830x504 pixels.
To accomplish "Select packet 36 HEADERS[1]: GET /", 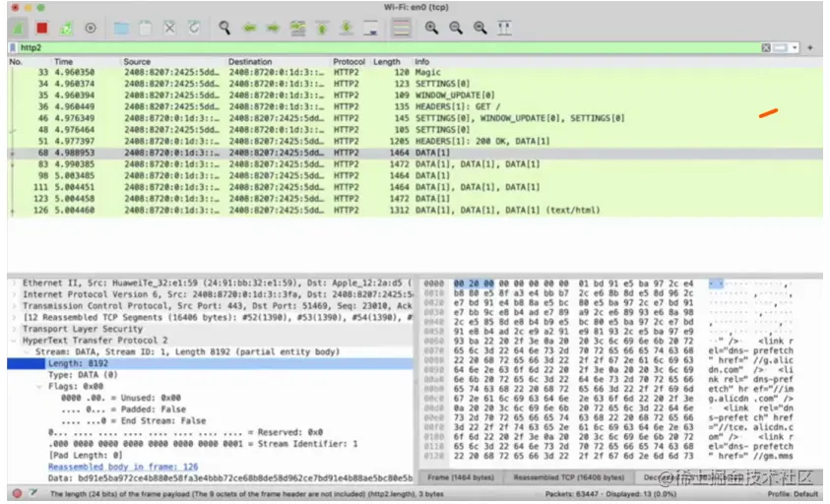I will coord(415,107).
